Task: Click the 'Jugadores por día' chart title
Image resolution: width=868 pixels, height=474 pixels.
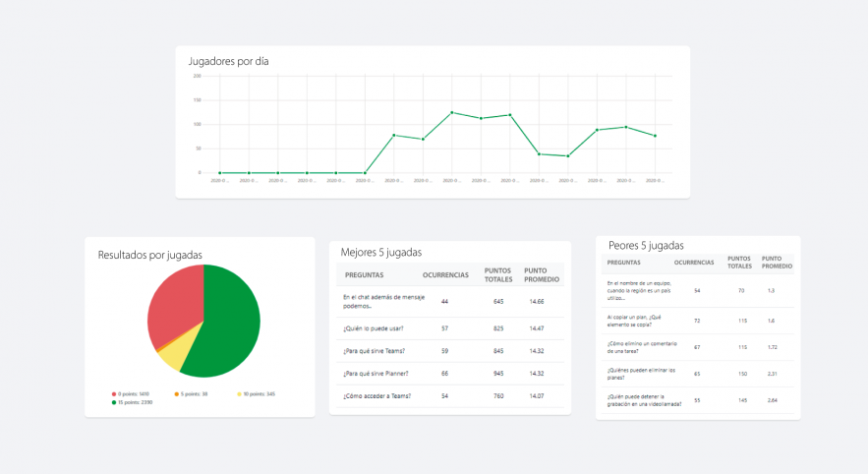Action: coord(228,61)
